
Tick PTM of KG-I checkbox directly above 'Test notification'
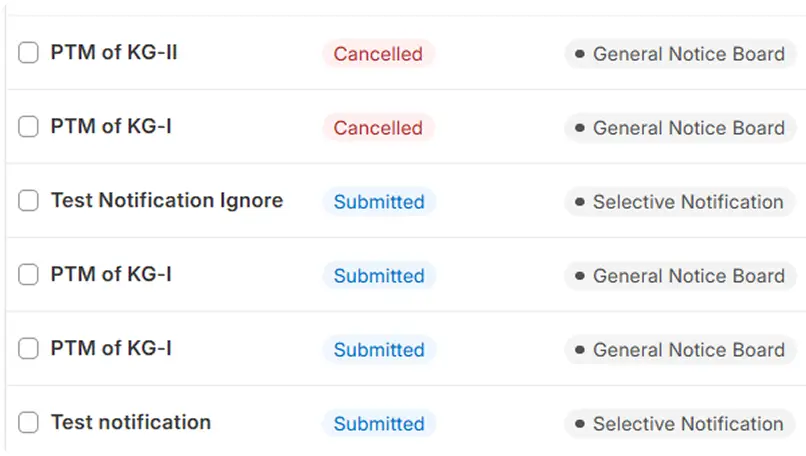[x=29, y=349]
